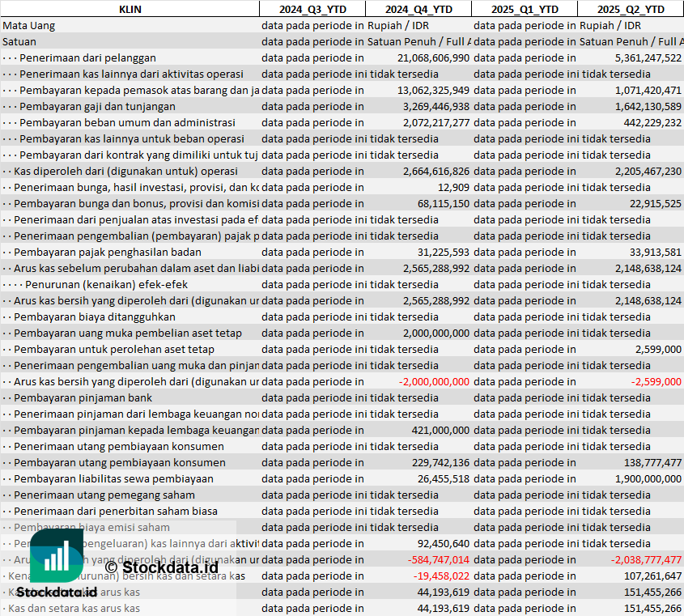Select the 2025_Q1_YTD column header
Viewport: 684px width, 616px height.
525,9
